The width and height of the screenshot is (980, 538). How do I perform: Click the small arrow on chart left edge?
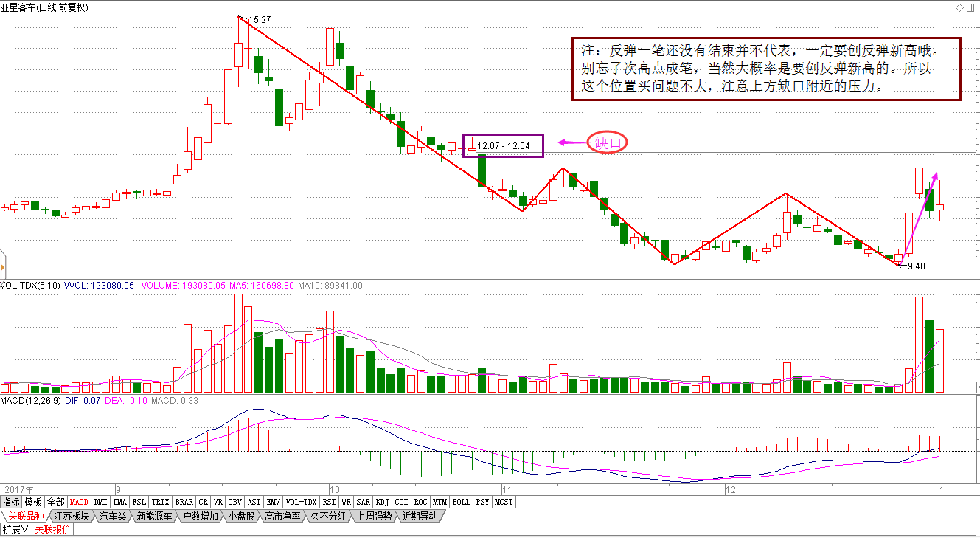tap(2, 267)
